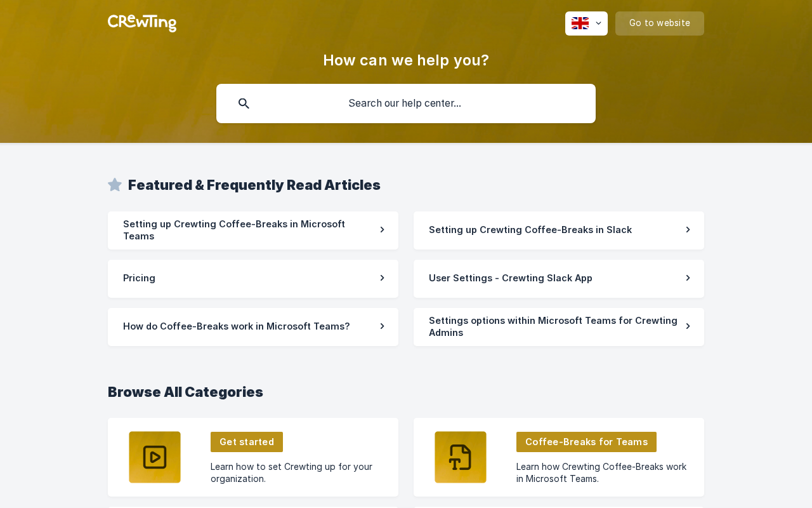Click the UK flag icon

point(580,23)
